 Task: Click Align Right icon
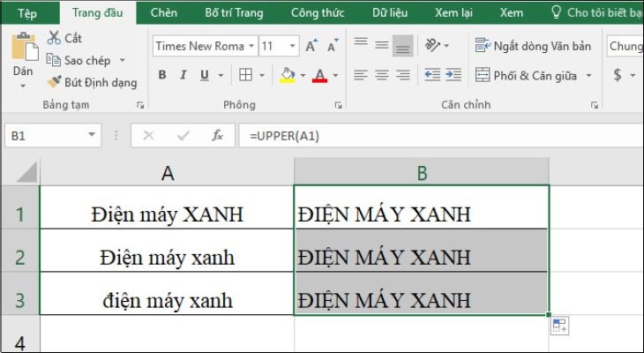click(x=403, y=75)
